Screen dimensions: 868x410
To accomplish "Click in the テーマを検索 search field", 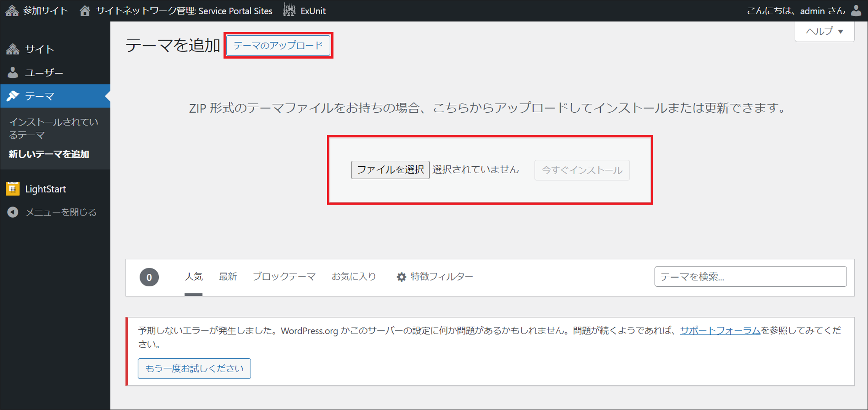I will tap(750, 277).
